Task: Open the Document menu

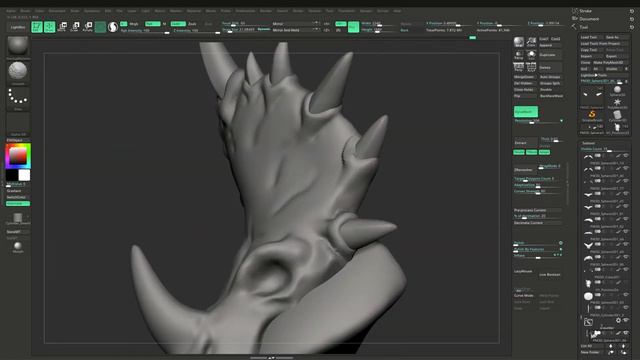Action: 57,11
